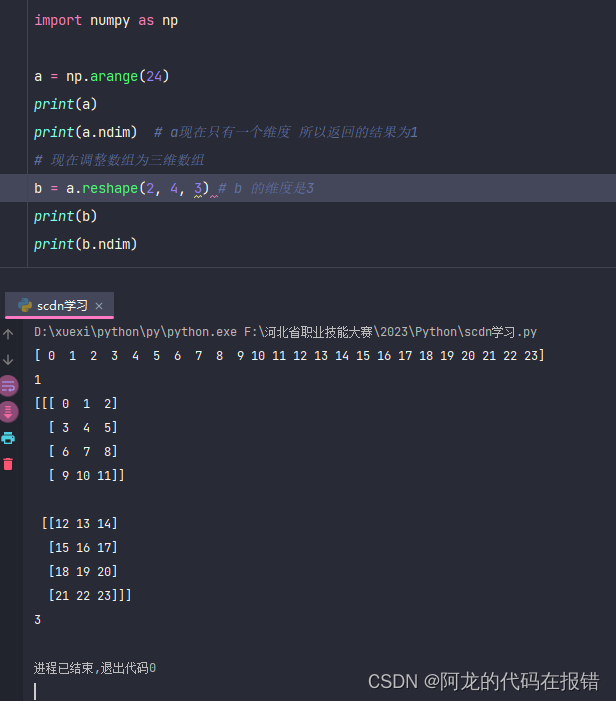Image resolution: width=616 pixels, height=701 pixels.
Task: Click the console row '[[12 13 14]'
Action: [80, 524]
